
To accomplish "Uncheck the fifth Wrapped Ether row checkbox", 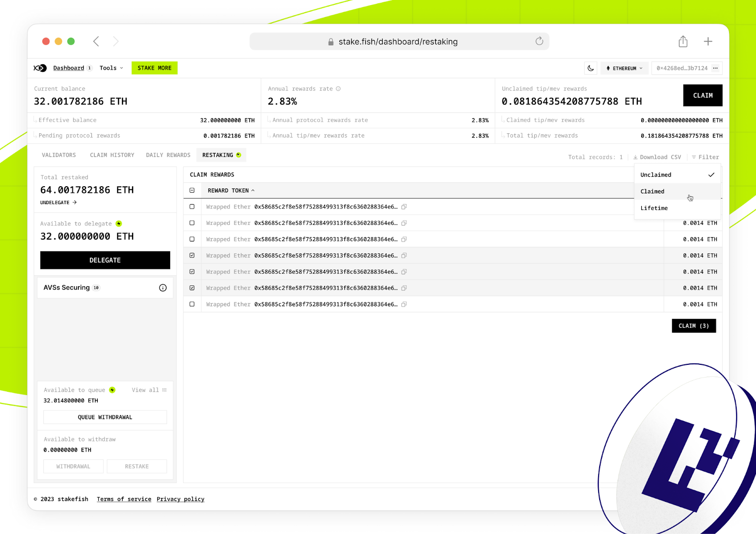I will pos(192,272).
